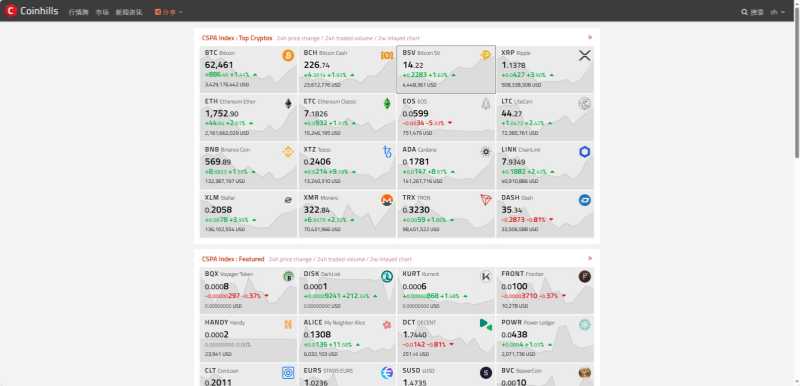Image resolution: width=800 pixels, height=386 pixels.
Task: Click the TRON TRX red icon
Action: click(486, 200)
